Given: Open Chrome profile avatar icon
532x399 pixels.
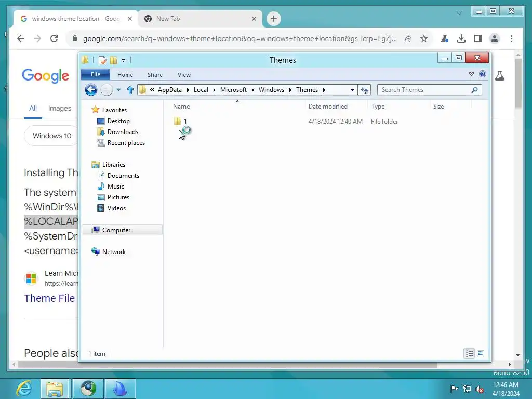Looking at the screenshot, I should pyautogui.click(x=495, y=38).
